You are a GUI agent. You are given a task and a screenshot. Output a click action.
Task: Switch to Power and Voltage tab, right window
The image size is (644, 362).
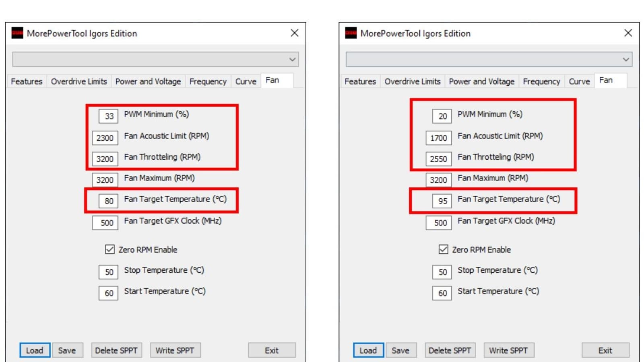(x=481, y=81)
